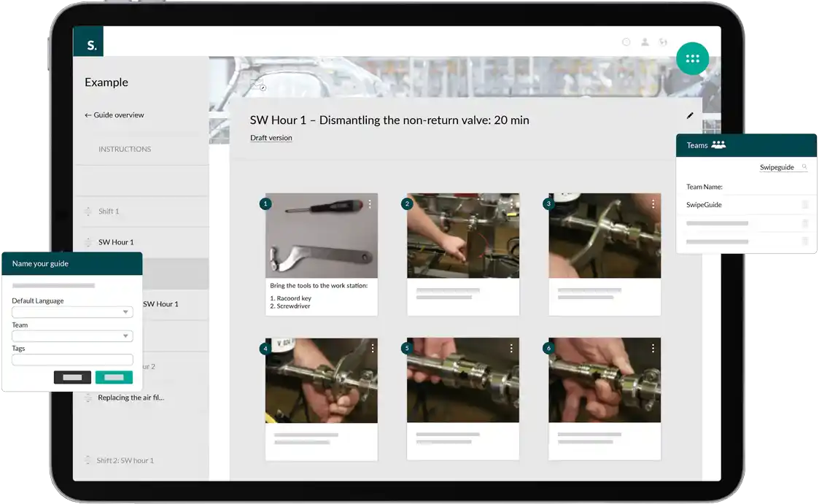Viewport: 819px width, 504px height.
Task: Click the action icon on the SwipeGuide team row
Action: (x=805, y=205)
